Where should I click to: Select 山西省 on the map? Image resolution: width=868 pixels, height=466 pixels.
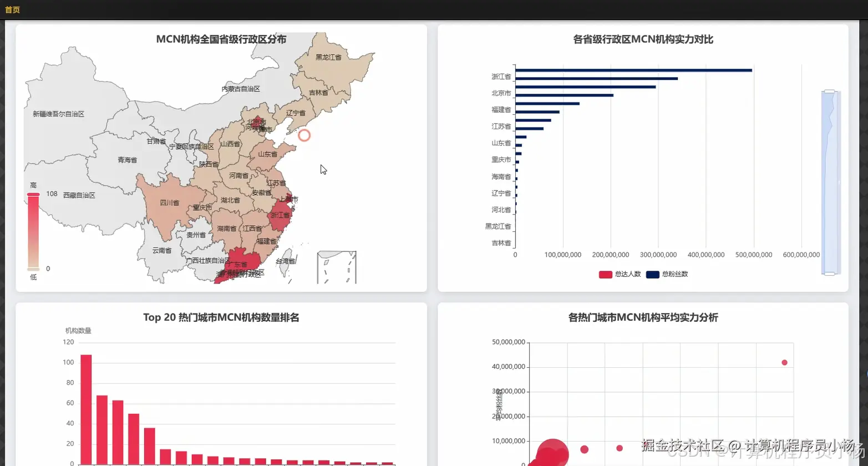[x=230, y=144]
